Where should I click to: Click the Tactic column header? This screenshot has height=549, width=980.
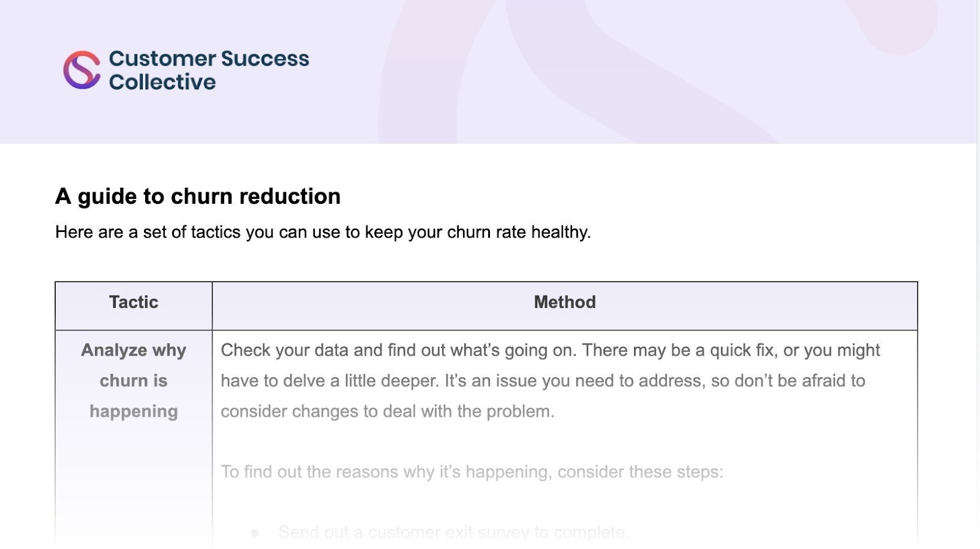click(134, 302)
